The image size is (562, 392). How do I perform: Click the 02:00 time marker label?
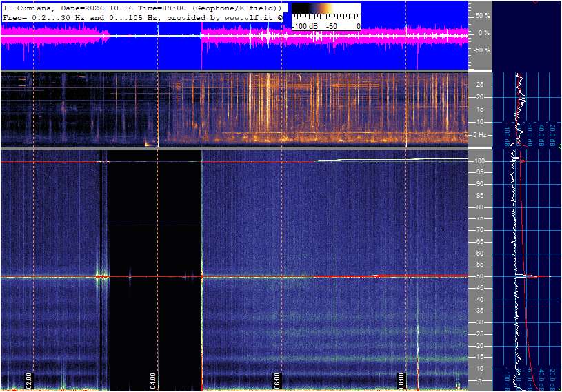29,381
